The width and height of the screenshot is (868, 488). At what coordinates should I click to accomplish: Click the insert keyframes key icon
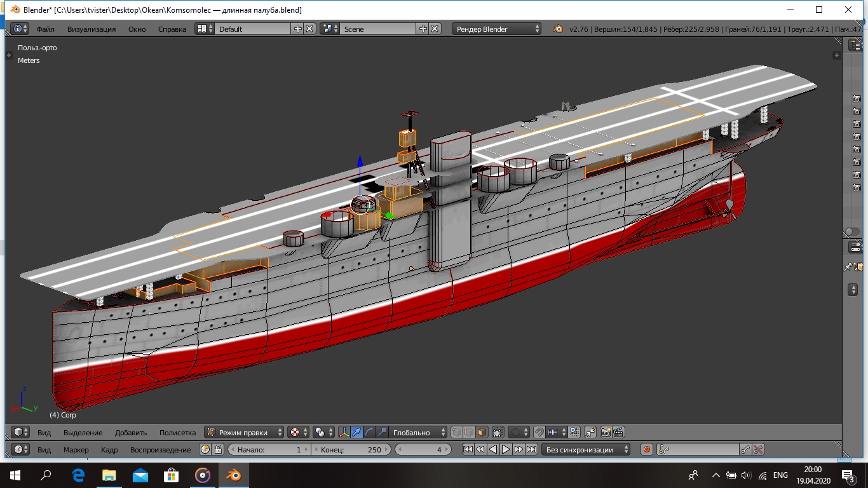pos(746,449)
